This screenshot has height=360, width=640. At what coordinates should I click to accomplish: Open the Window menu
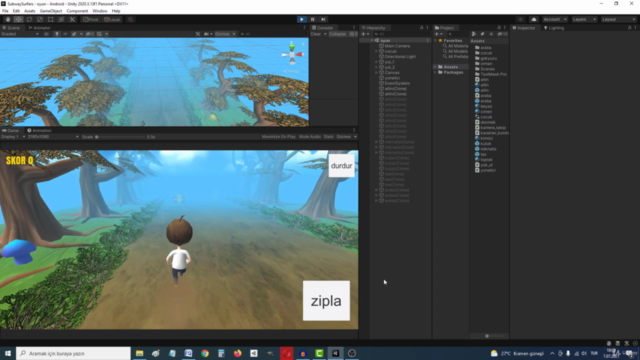(100, 11)
